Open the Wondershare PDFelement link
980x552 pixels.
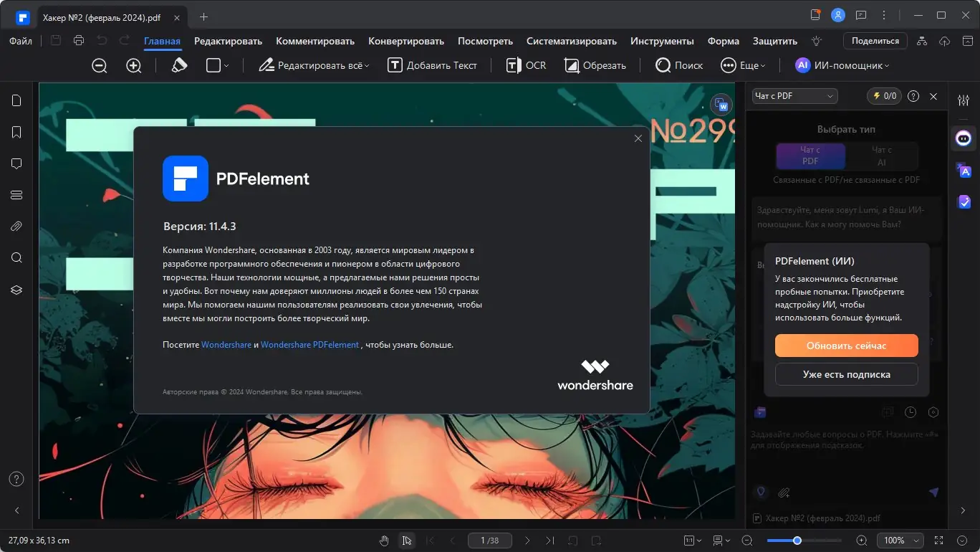point(309,345)
